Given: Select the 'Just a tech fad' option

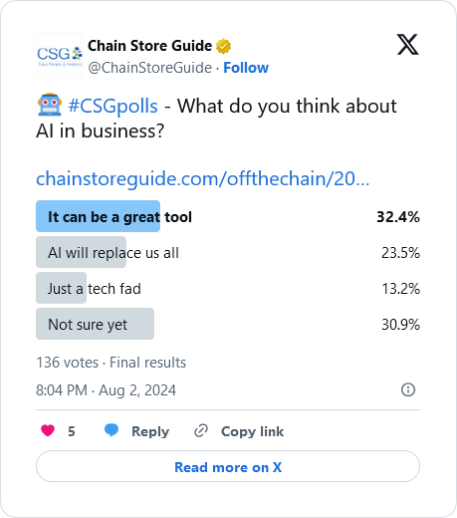Looking at the screenshot, I should (x=228, y=288).
